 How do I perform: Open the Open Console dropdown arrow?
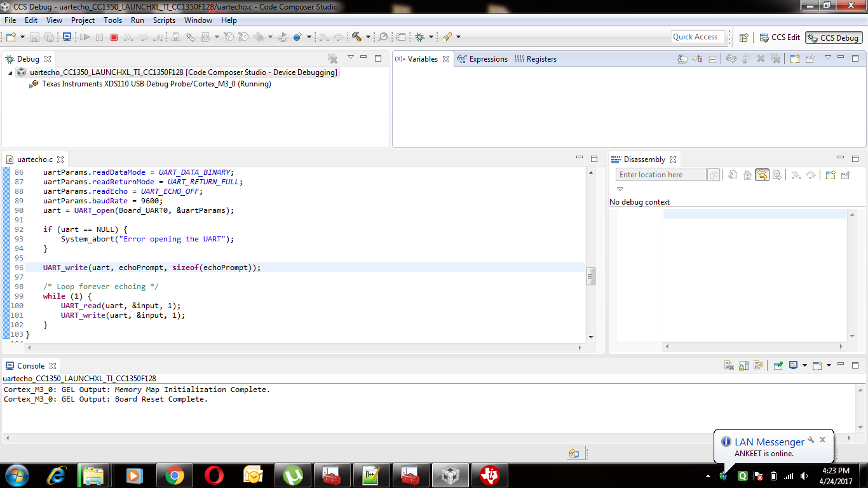click(829, 365)
